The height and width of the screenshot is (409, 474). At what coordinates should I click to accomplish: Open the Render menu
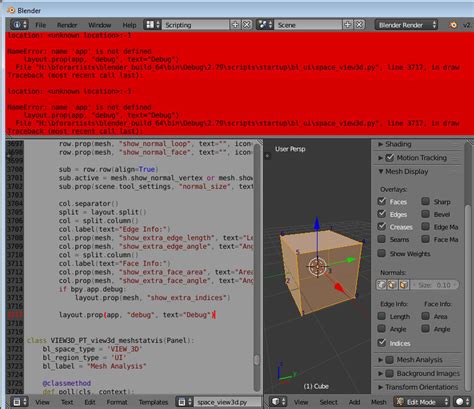pyautogui.click(x=67, y=25)
